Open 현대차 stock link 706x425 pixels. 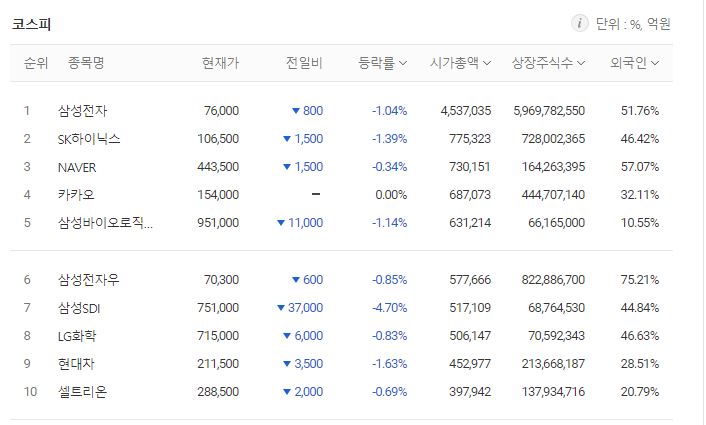click(76, 364)
